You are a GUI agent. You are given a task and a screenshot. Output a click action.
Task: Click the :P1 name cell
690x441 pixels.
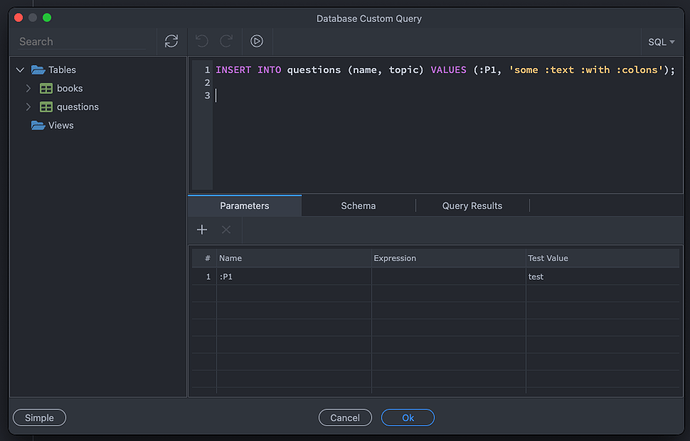coord(294,277)
